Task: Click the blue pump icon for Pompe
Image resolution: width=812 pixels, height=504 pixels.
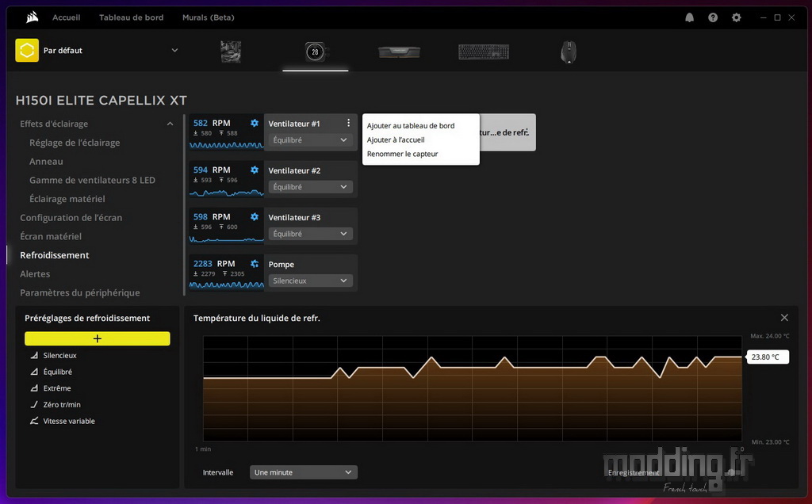Action: point(255,264)
